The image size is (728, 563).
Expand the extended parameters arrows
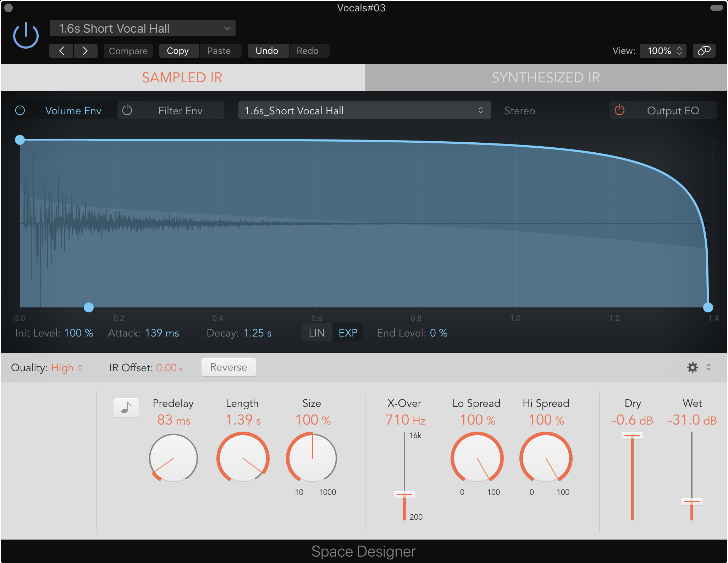pos(708,367)
